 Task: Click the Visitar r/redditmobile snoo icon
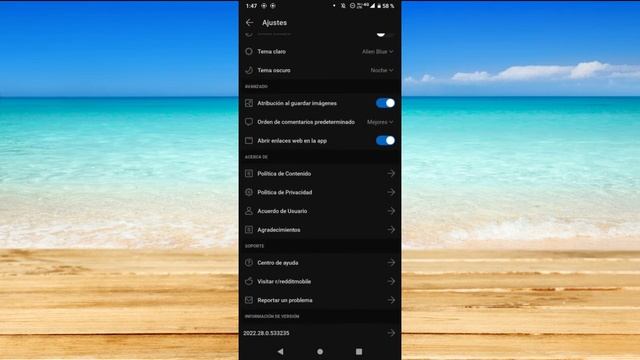click(x=249, y=281)
